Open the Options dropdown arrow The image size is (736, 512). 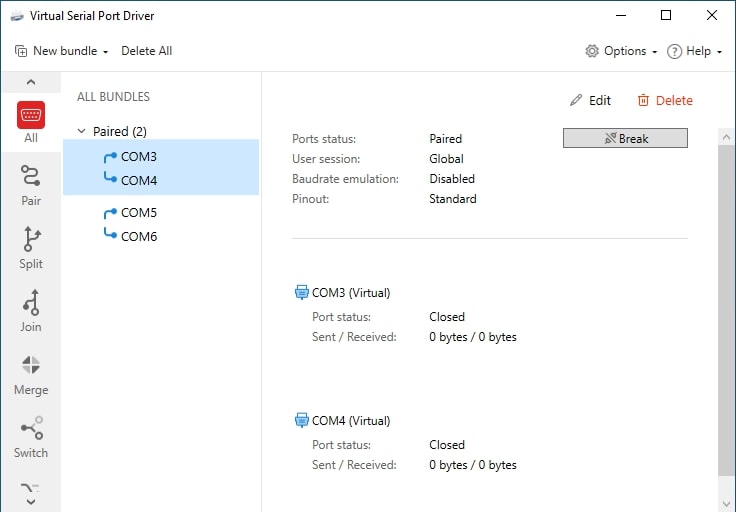[654, 52]
